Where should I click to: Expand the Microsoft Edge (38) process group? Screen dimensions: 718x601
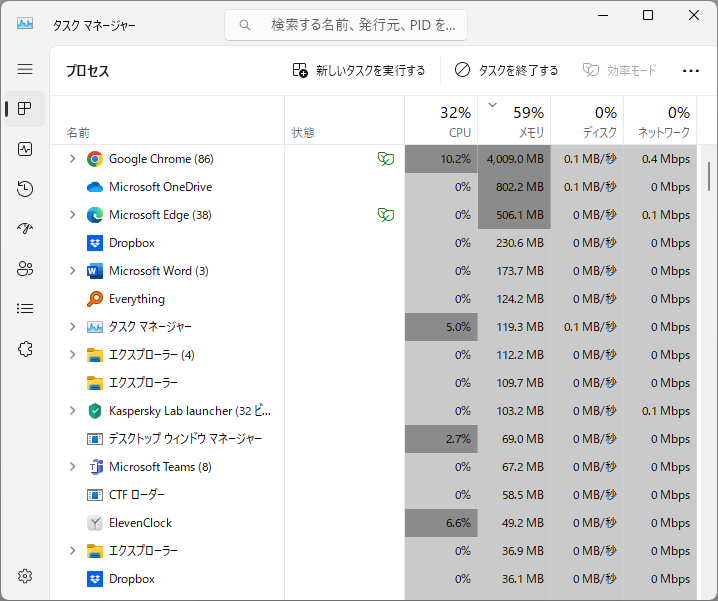click(72, 215)
